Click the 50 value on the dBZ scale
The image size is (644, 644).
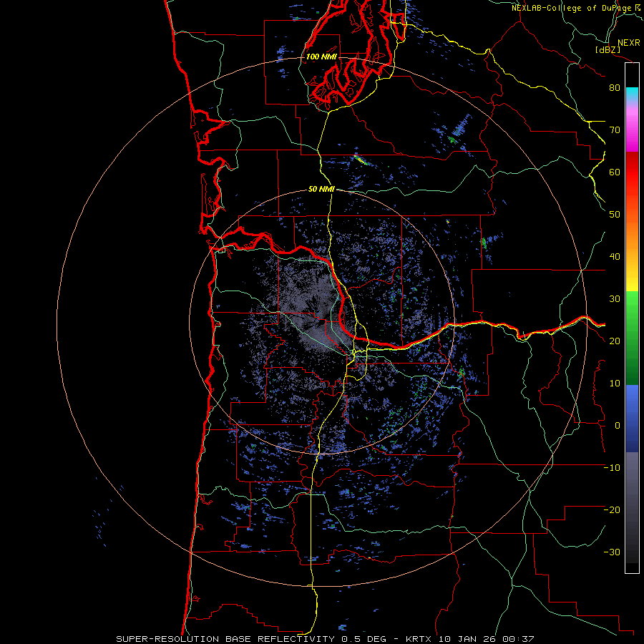615,215
